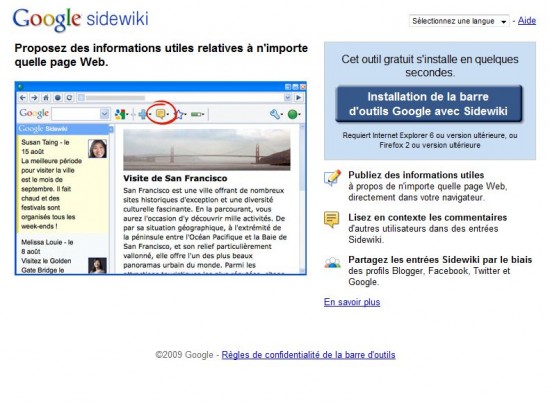Open Règles de confidentialité de la barre d'outils
The height and width of the screenshot is (403, 550).
click(308, 355)
